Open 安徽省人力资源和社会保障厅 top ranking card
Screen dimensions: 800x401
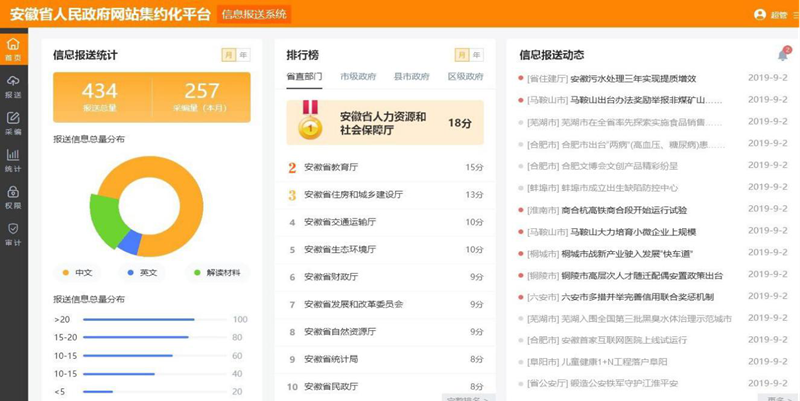click(385, 122)
